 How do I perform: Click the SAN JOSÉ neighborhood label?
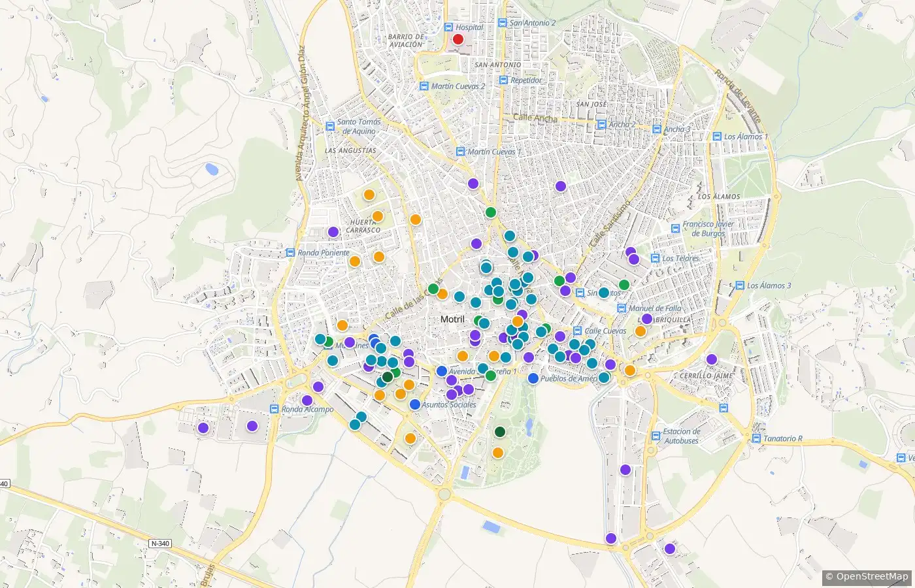(x=591, y=104)
